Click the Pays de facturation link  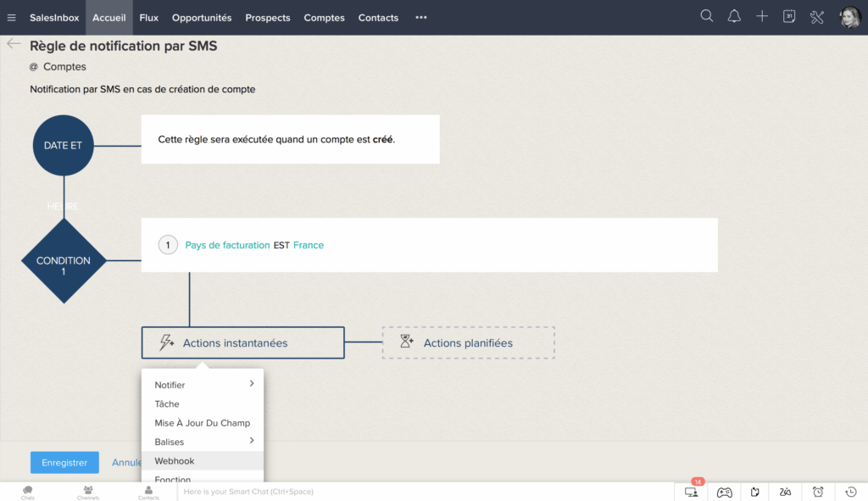227,245
